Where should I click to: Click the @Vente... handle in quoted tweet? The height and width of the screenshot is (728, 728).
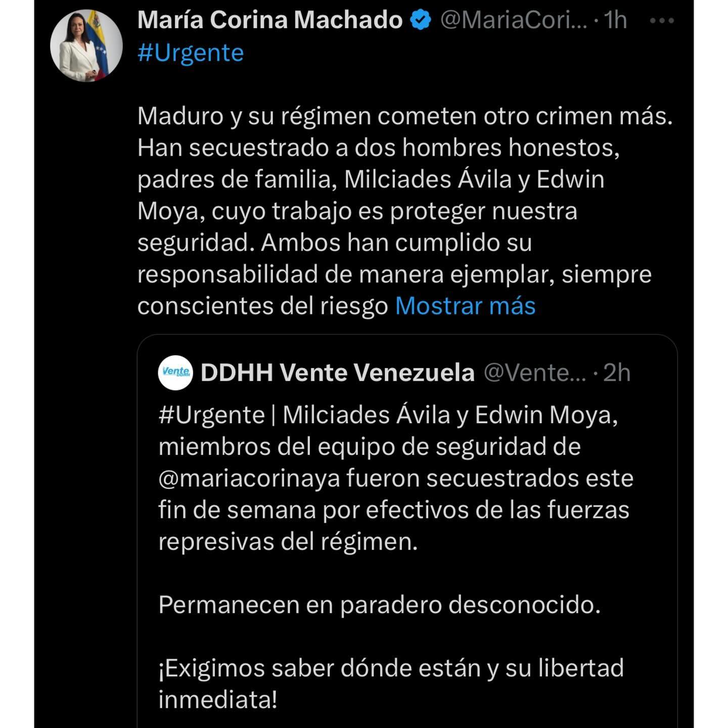pyautogui.click(x=535, y=373)
